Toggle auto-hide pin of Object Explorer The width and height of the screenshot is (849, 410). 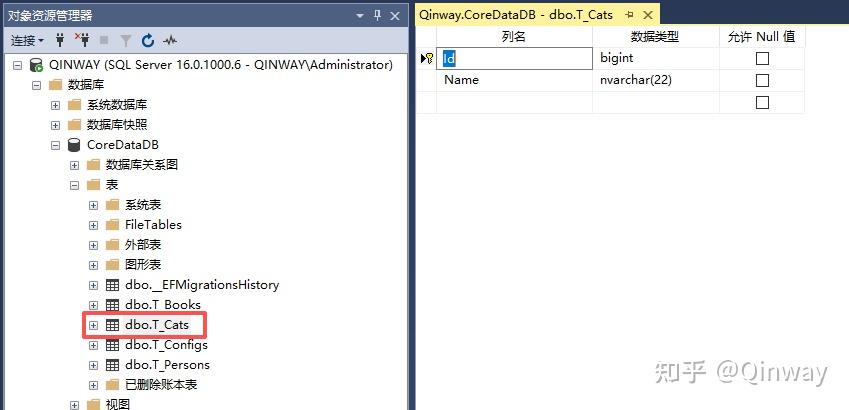click(377, 16)
